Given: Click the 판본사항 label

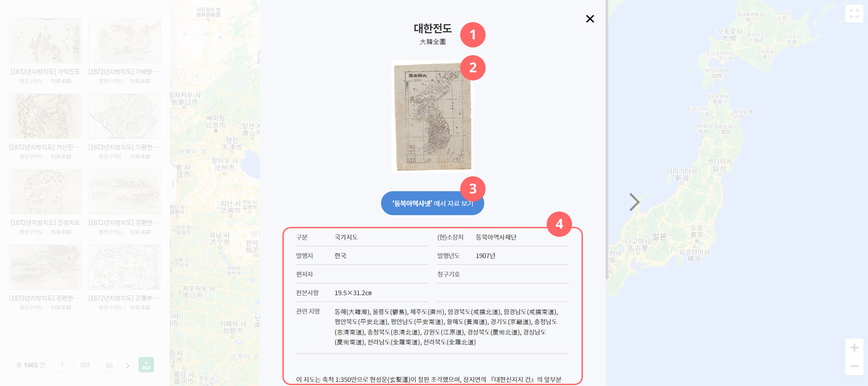Looking at the screenshot, I should [307, 293].
